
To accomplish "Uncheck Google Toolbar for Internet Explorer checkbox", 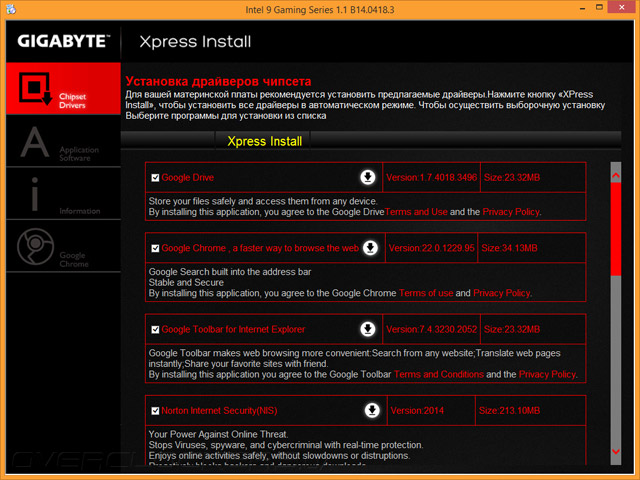I will point(155,329).
